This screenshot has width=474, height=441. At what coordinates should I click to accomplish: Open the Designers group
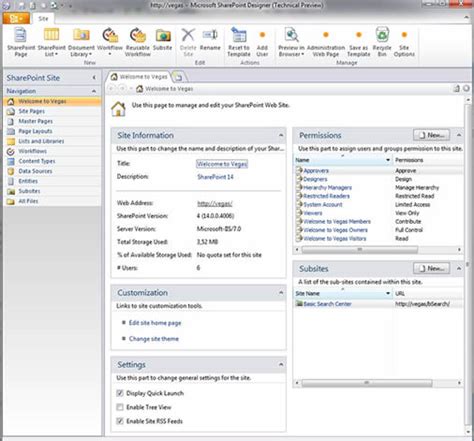tap(315, 179)
